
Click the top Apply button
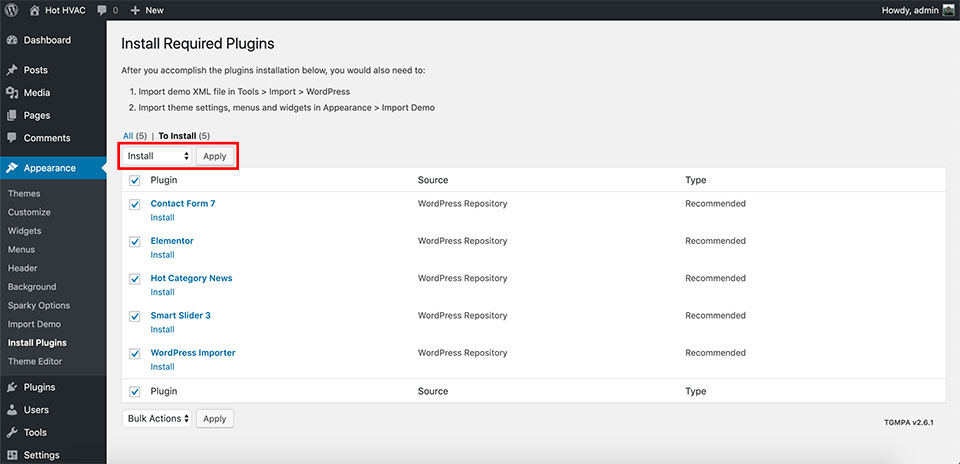pyautogui.click(x=215, y=156)
